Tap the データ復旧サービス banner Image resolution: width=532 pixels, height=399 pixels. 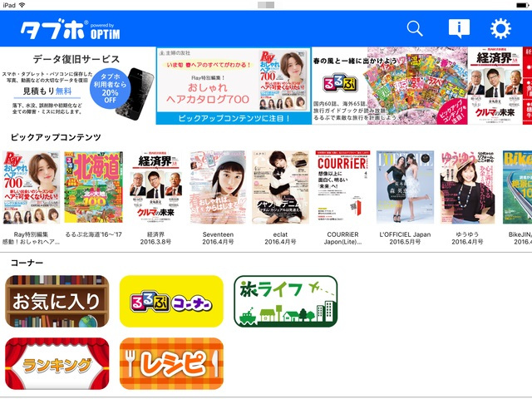click(x=77, y=86)
